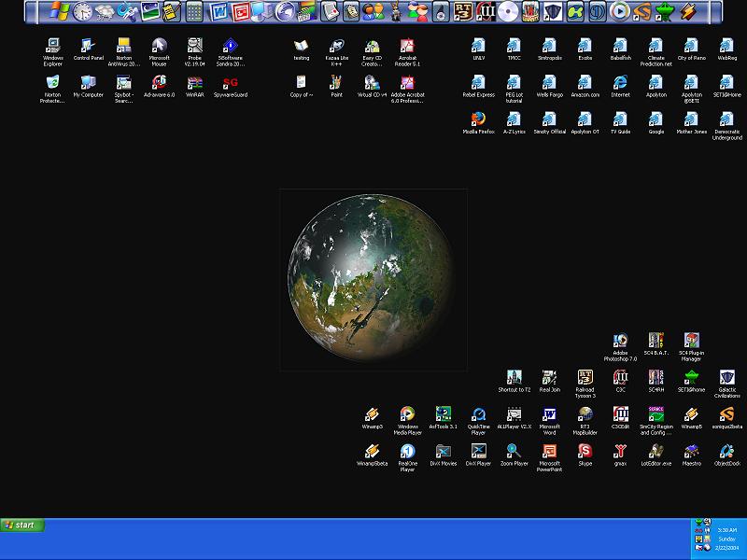Launch WinRAR from the desktop
The width and height of the screenshot is (747, 560).
[x=195, y=83]
